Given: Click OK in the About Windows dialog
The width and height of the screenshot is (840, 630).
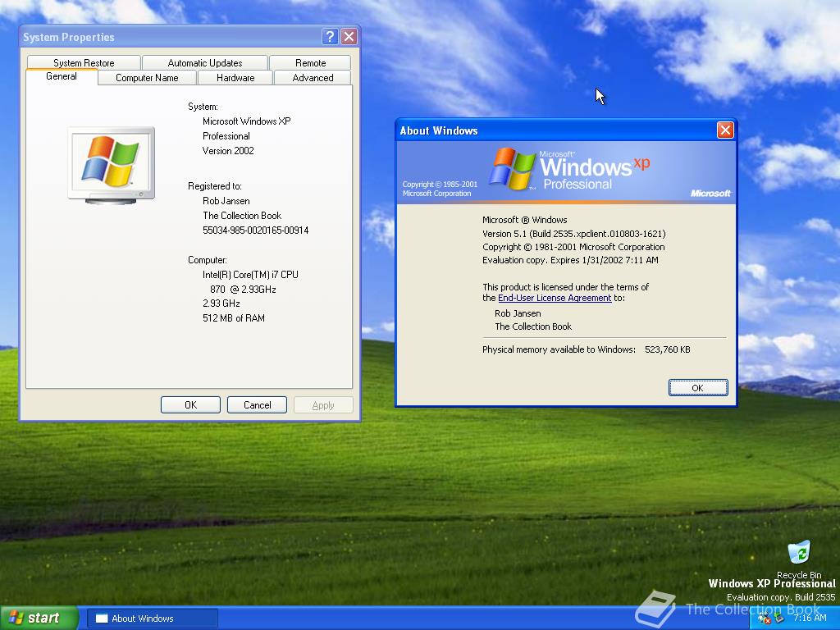Looking at the screenshot, I should coord(697,388).
